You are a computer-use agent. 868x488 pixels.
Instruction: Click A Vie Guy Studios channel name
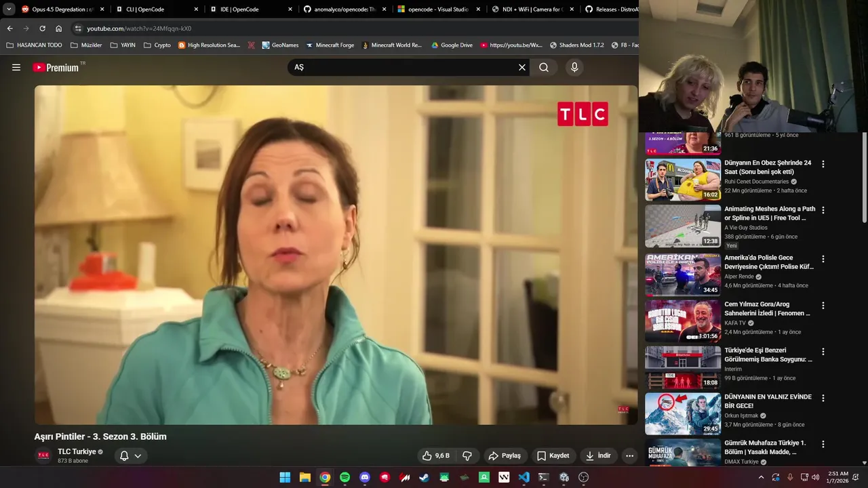click(747, 228)
